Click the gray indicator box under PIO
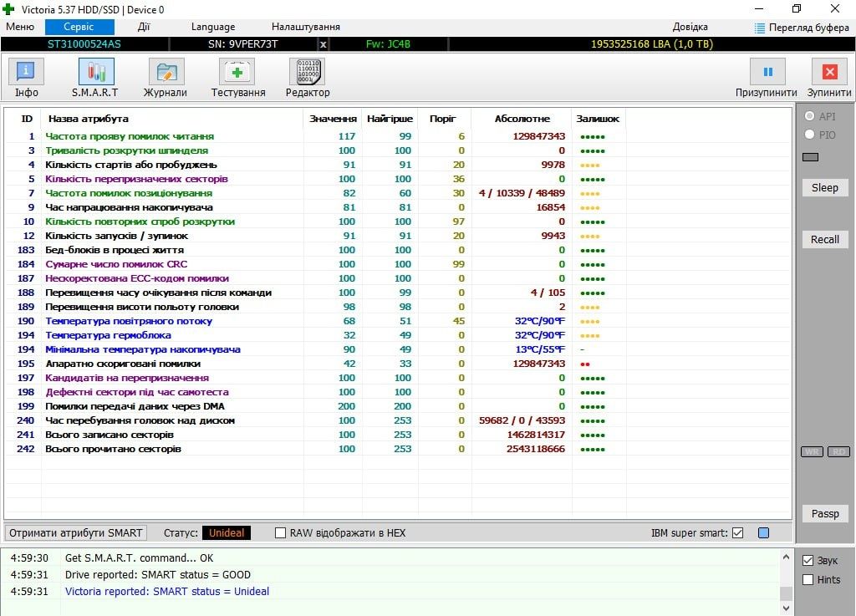The image size is (856, 616). [811, 157]
